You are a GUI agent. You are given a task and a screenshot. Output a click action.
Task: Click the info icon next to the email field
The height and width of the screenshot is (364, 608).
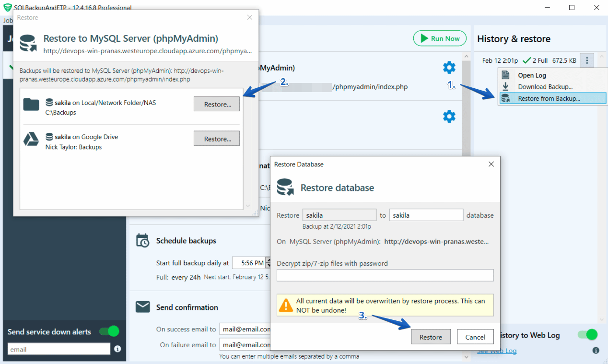coord(117,349)
